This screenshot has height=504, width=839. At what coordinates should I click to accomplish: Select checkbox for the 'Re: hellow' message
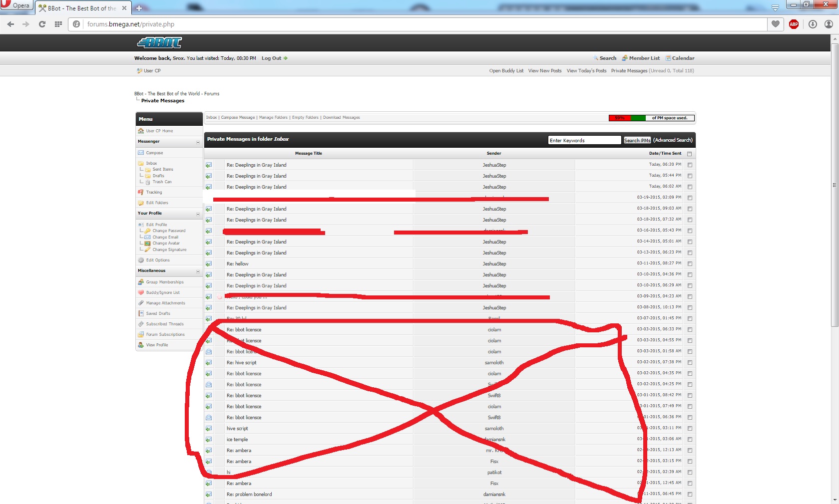(x=690, y=263)
